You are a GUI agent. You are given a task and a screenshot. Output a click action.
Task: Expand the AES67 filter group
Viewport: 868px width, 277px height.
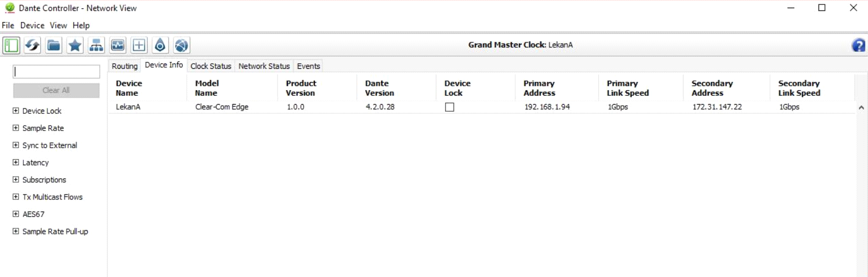click(16, 214)
